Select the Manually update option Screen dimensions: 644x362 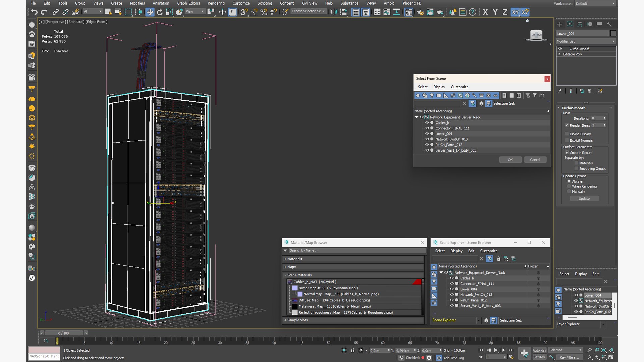point(569,192)
